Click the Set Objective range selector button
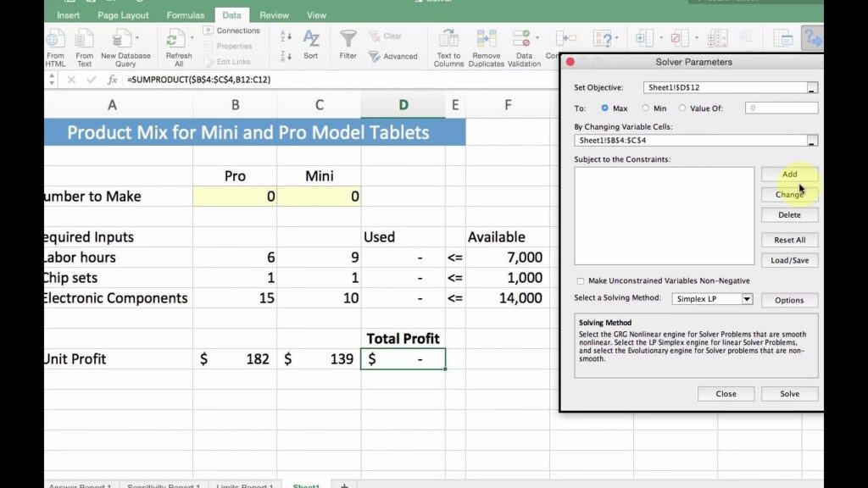 click(x=812, y=88)
